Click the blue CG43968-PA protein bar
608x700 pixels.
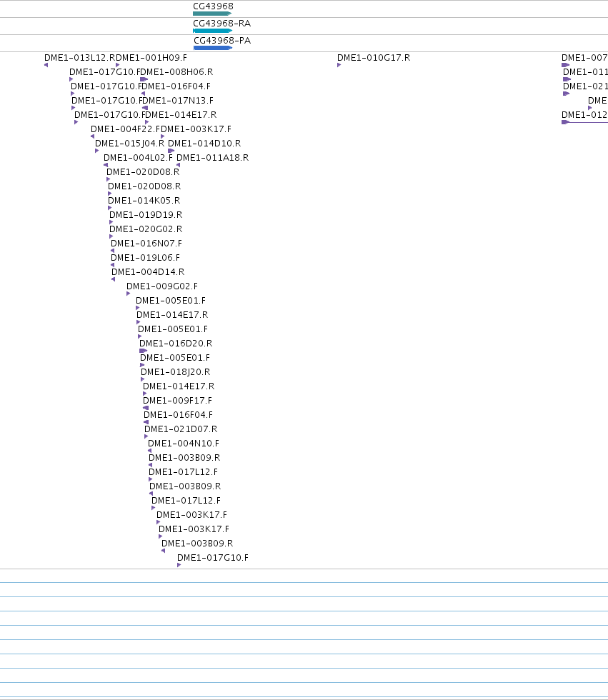[213, 48]
